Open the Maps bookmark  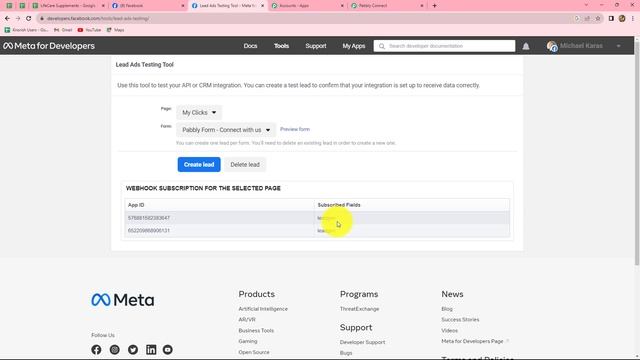[116, 30]
